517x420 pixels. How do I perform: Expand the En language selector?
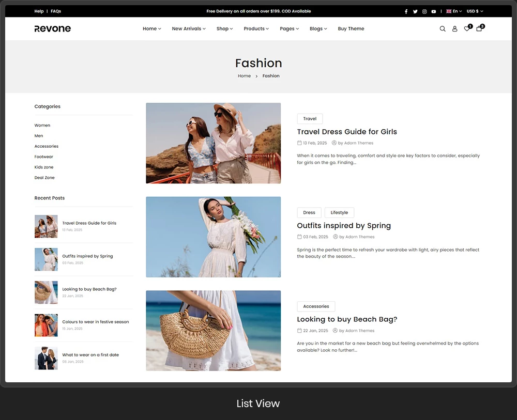coord(453,11)
